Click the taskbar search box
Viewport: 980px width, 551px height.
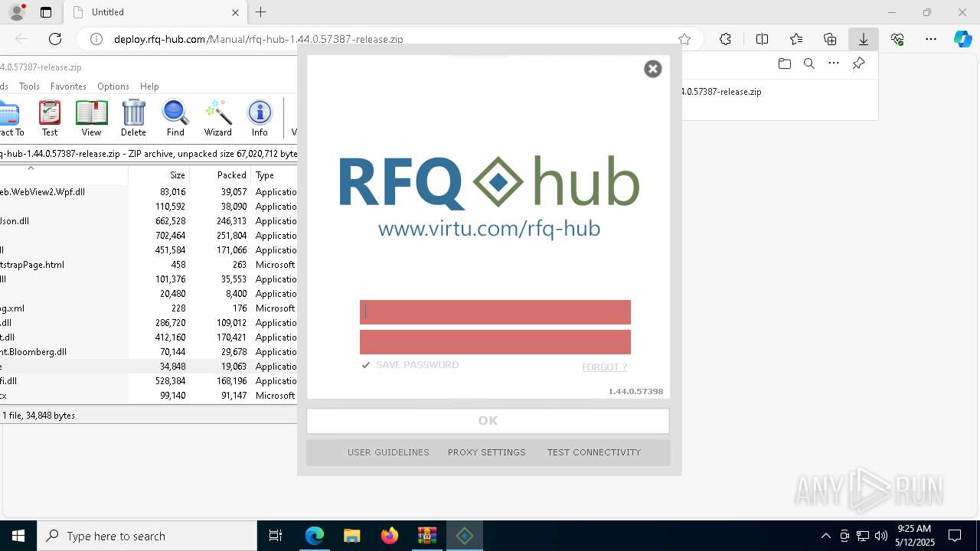pos(147,536)
